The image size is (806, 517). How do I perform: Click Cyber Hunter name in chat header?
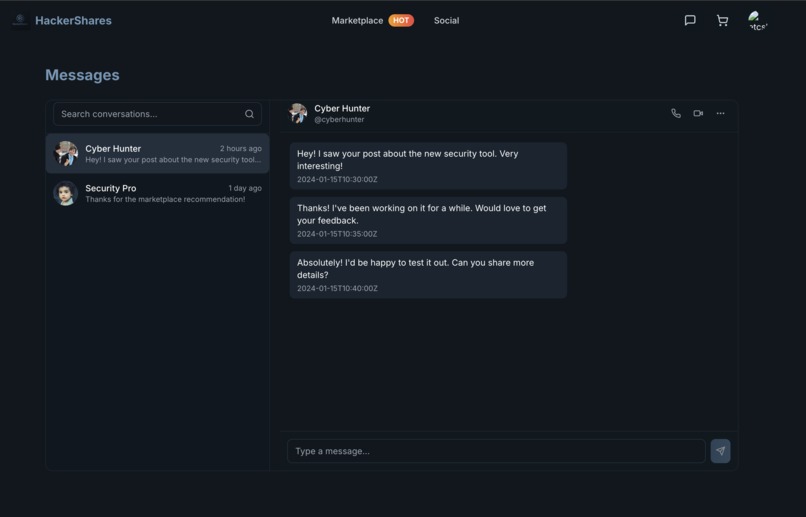(x=342, y=108)
